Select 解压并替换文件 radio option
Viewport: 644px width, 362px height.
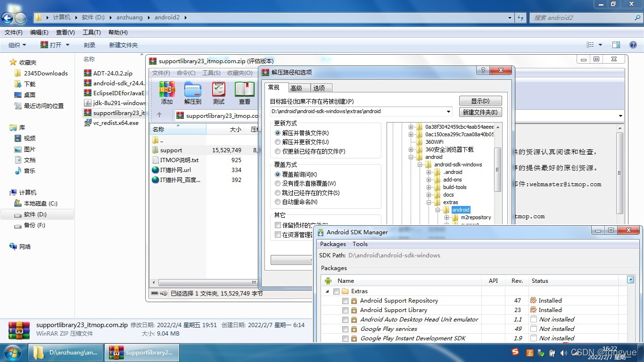pos(302,133)
